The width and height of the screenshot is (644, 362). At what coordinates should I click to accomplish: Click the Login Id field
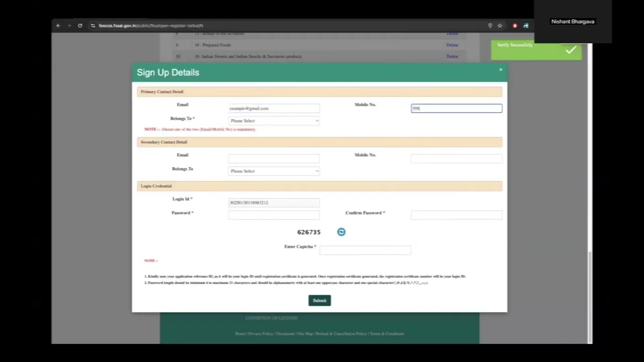274,203
